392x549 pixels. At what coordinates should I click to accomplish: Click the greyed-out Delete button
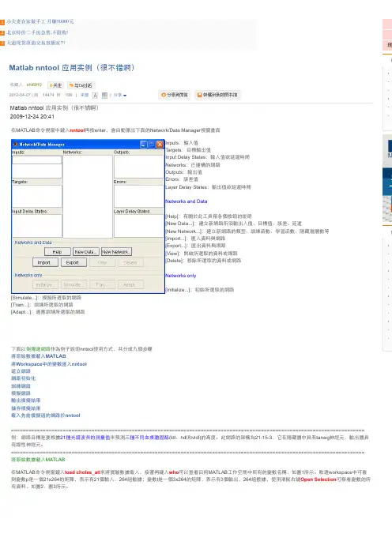pos(130,262)
